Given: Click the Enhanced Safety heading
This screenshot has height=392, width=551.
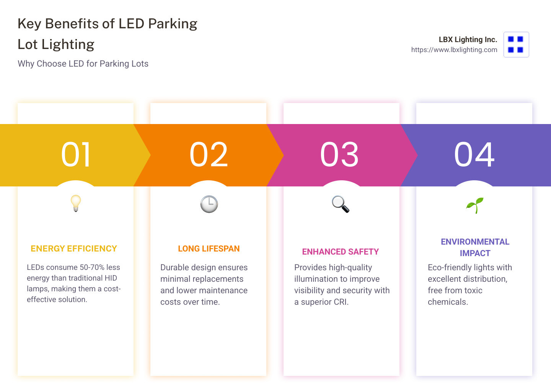Looking at the screenshot, I should pyautogui.click(x=341, y=252).
